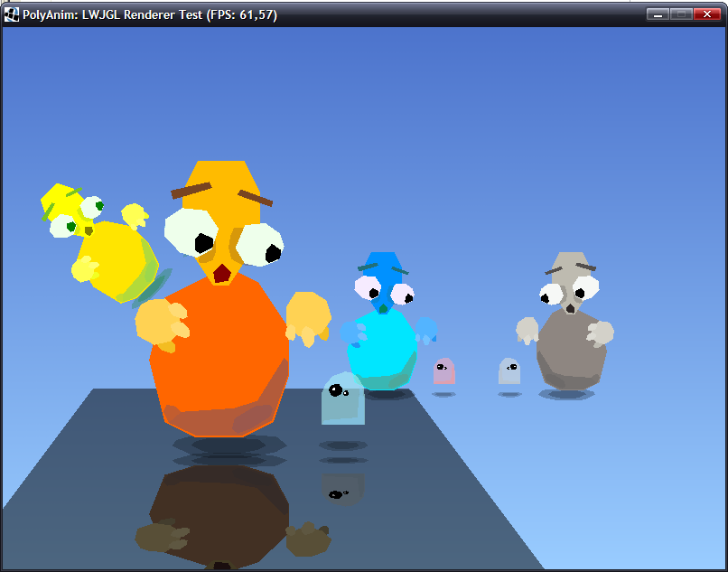Click the small pale blue ghost
Screen dimensions: 728x572
(509, 370)
